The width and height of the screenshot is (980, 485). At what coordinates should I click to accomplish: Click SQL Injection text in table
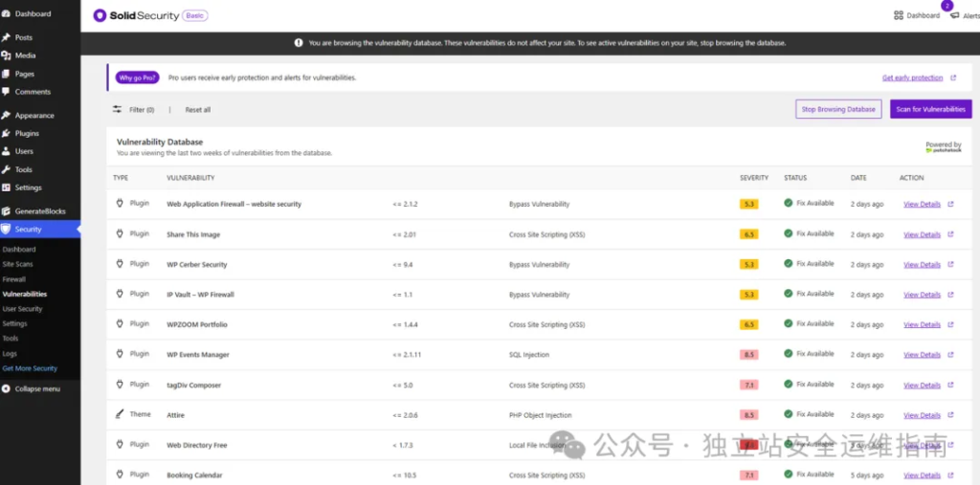click(x=529, y=354)
